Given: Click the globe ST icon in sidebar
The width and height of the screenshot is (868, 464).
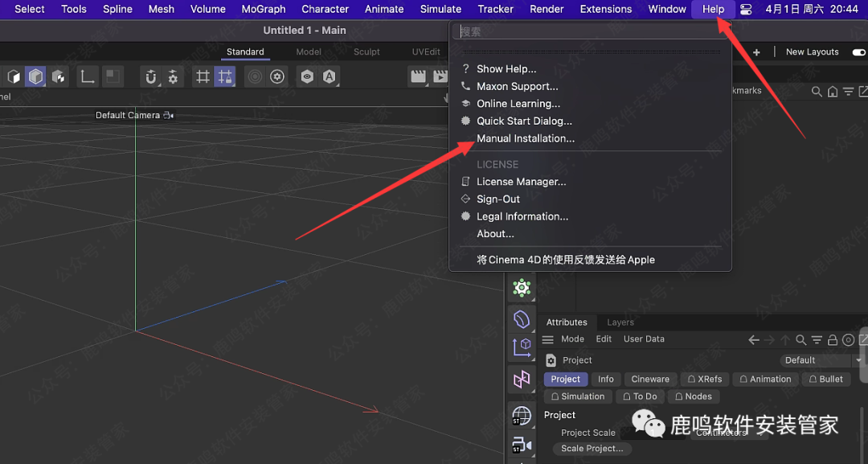Looking at the screenshot, I should (x=522, y=416).
